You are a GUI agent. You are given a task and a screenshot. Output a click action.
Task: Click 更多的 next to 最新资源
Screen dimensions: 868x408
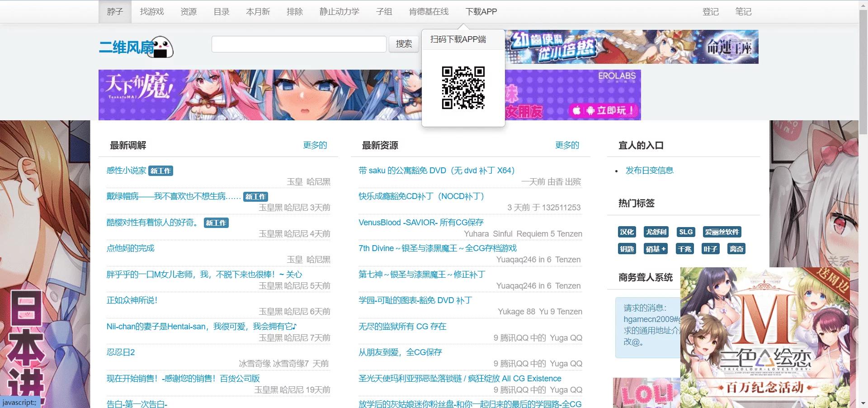tap(567, 145)
